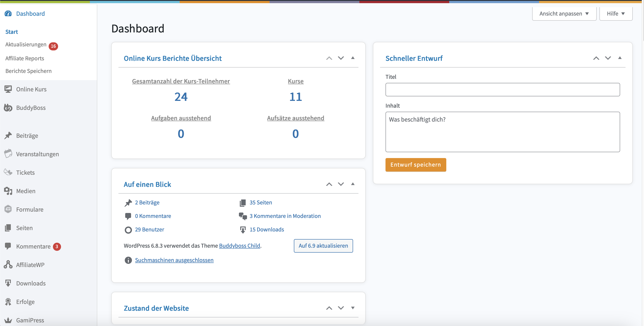Open Erfolge via its award icon
The height and width of the screenshot is (326, 644).
pos(8,301)
